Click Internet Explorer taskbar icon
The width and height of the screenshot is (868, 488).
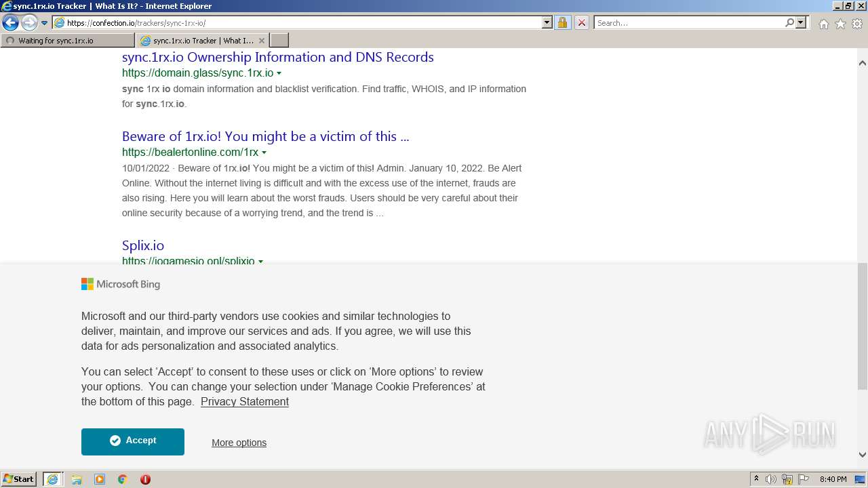click(x=53, y=479)
